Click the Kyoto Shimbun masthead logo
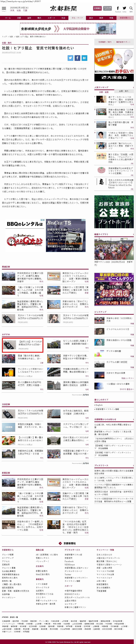The width and height of the screenshot is (136, 644). tap(64, 9)
